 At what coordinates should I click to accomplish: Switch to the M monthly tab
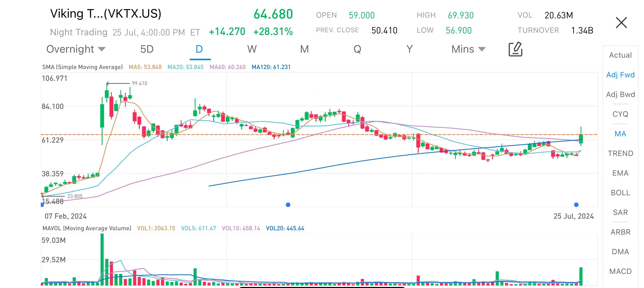tap(304, 49)
